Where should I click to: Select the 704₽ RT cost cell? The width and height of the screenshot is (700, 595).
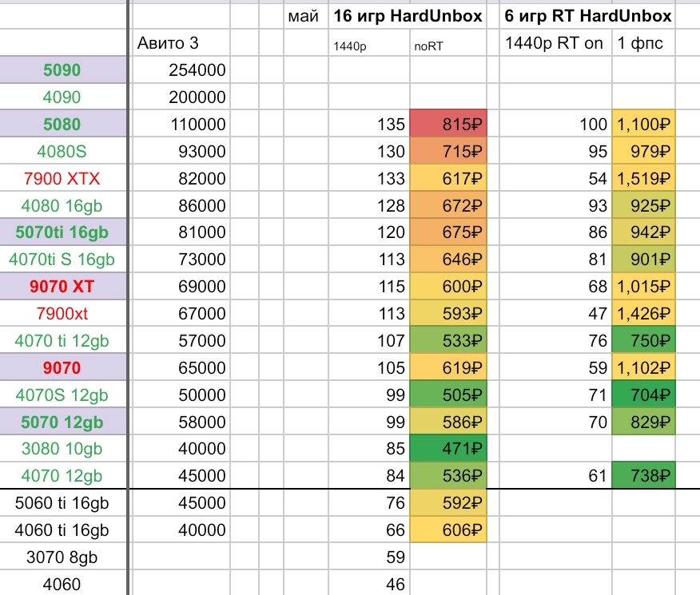tap(644, 395)
